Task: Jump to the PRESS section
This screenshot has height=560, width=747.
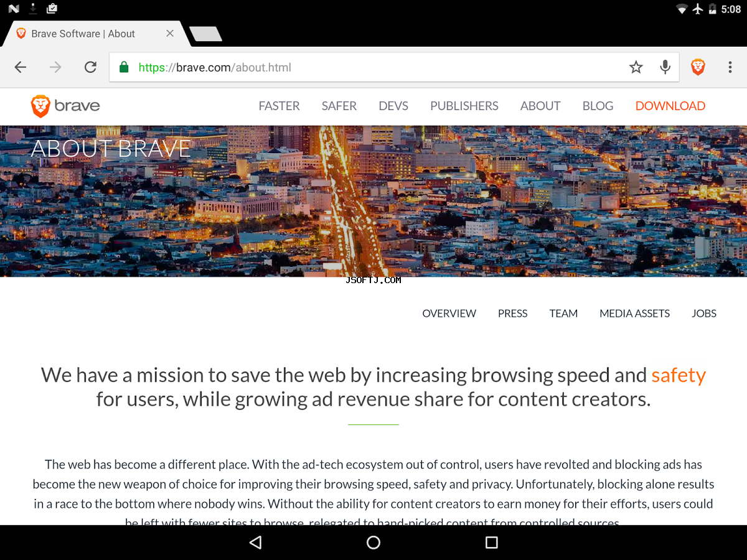Action: [513, 314]
